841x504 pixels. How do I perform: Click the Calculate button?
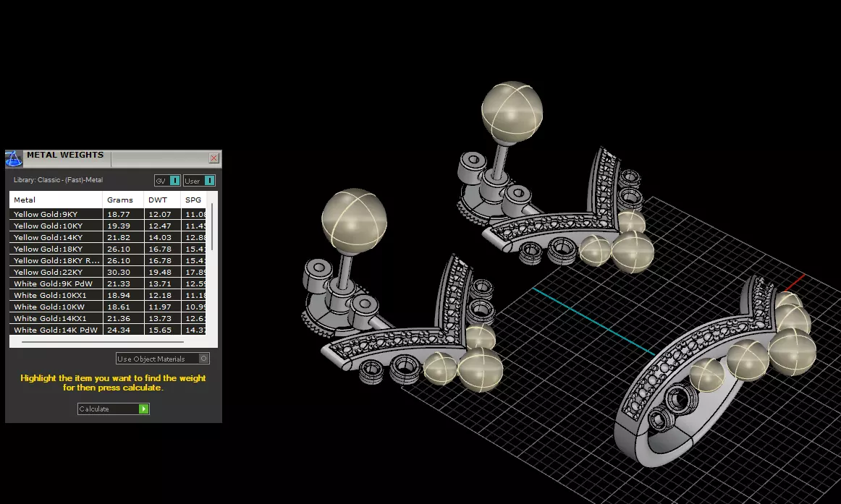[x=113, y=409]
